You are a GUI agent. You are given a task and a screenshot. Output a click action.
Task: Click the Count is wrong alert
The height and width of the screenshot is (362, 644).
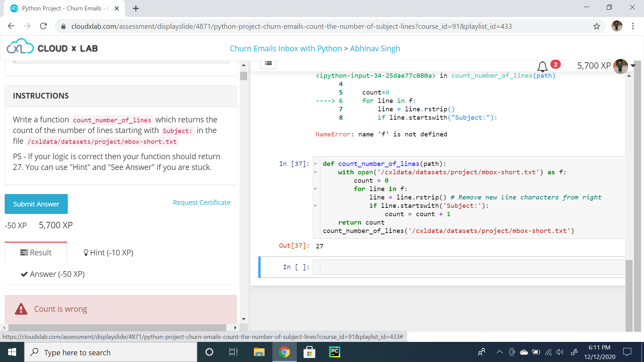coord(121,309)
